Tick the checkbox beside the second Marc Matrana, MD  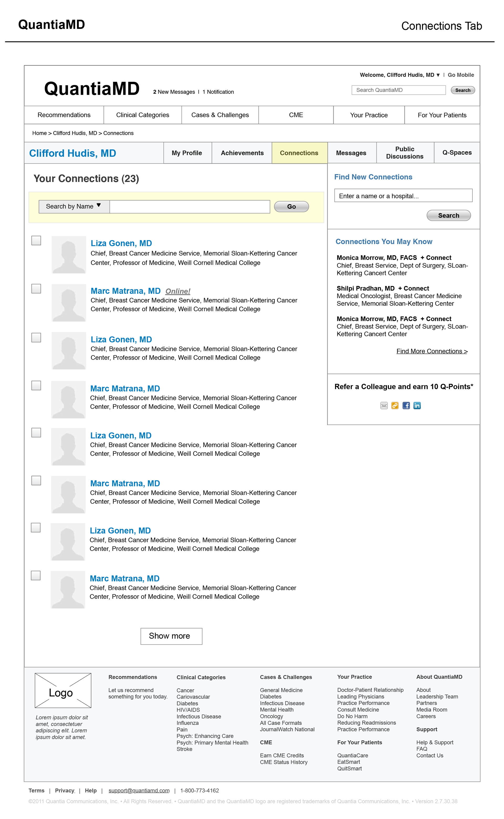[x=36, y=385]
